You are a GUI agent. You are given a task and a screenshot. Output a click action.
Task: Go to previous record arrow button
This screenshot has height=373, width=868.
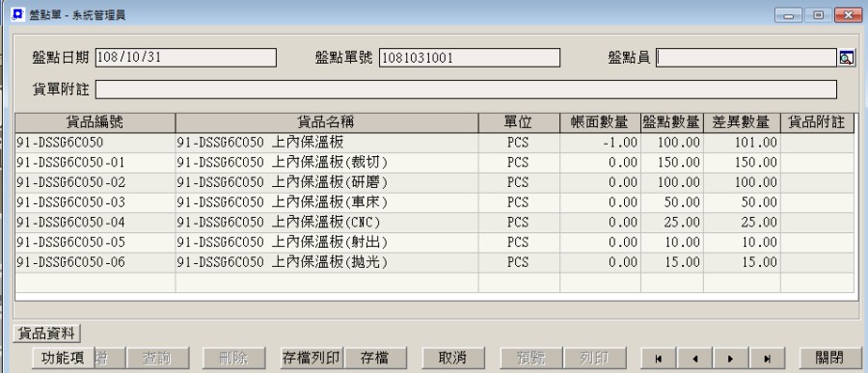click(x=694, y=359)
